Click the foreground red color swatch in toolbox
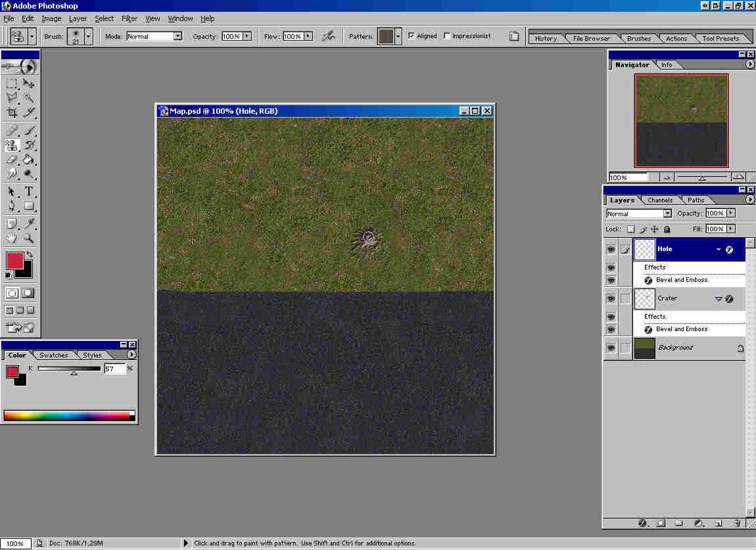The image size is (756, 550). [x=14, y=260]
